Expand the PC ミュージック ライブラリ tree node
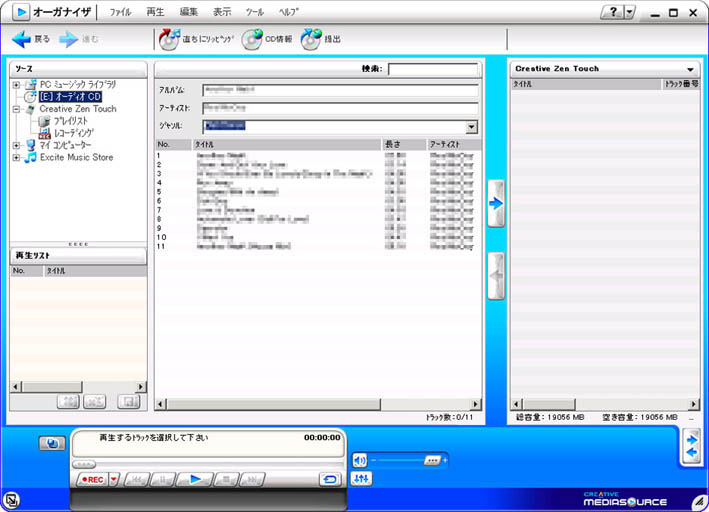The width and height of the screenshot is (709, 512). (x=16, y=85)
